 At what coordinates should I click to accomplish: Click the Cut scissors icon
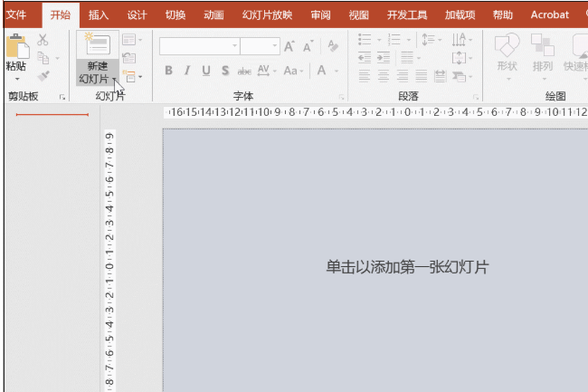(x=43, y=40)
